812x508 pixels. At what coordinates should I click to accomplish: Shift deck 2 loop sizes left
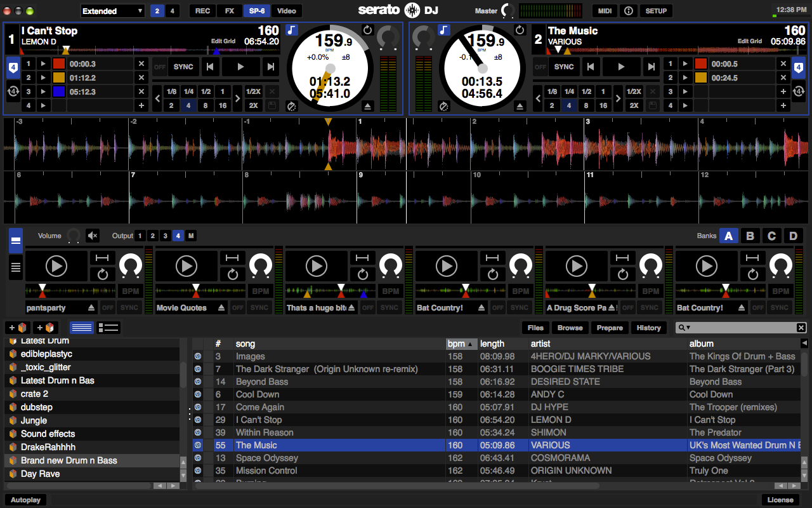pos(538,98)
